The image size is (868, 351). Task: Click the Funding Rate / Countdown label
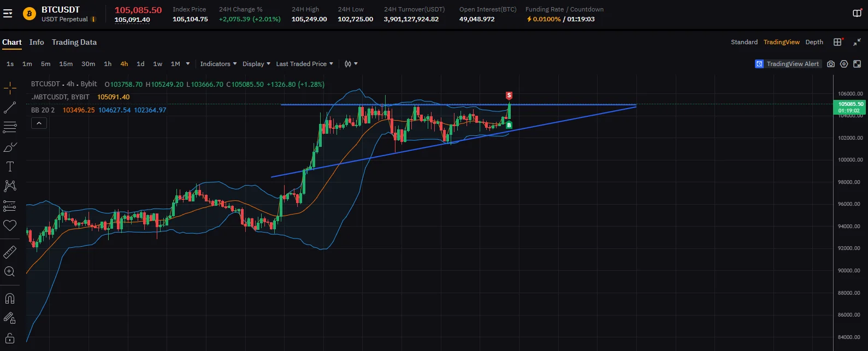(564, 9)
